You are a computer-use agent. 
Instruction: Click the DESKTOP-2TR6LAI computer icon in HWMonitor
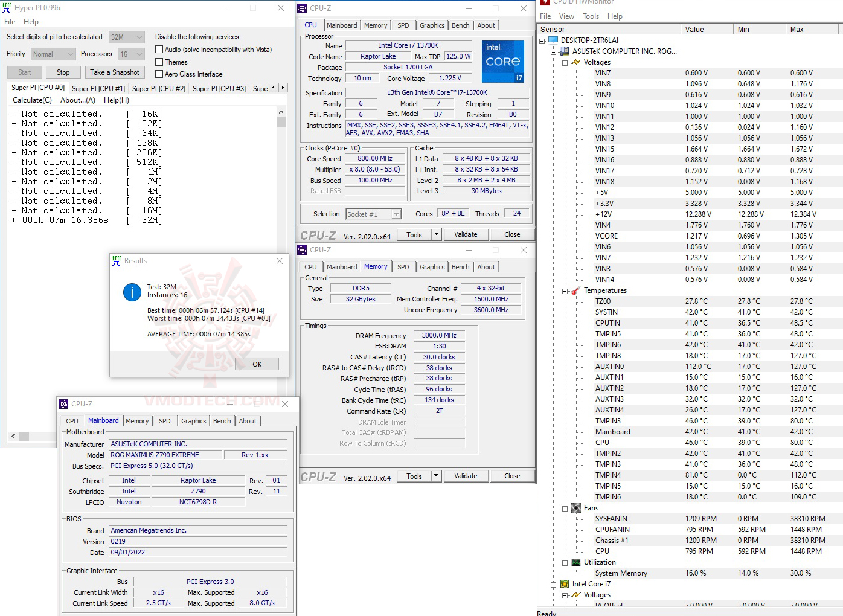click(x=553, y=40)
